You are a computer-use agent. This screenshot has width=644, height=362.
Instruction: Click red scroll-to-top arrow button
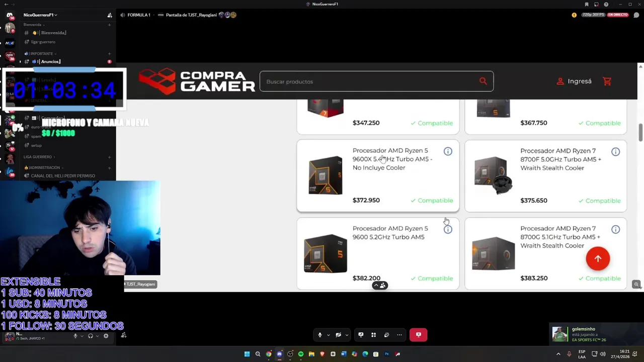click(x=598, y=259)
